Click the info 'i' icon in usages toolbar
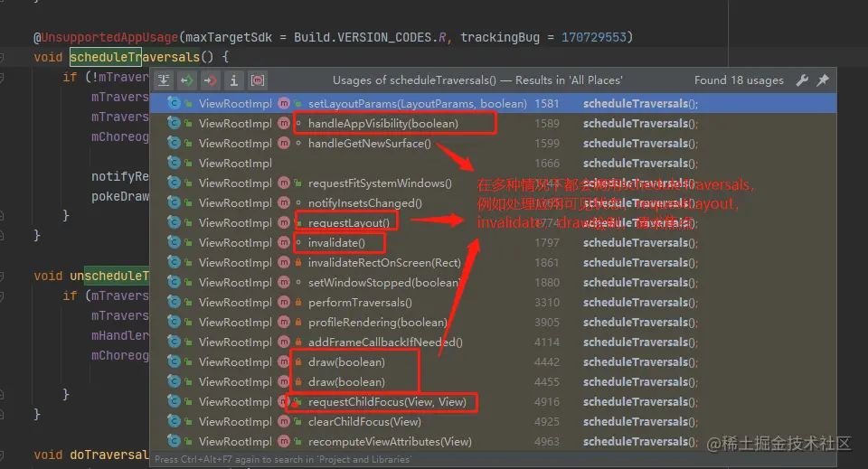This screenshot has width=868, height=469. (x=233, y=80)
